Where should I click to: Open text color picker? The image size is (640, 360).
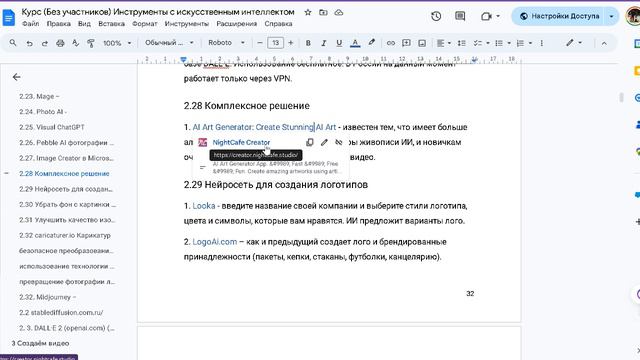(x=355, y=43)
